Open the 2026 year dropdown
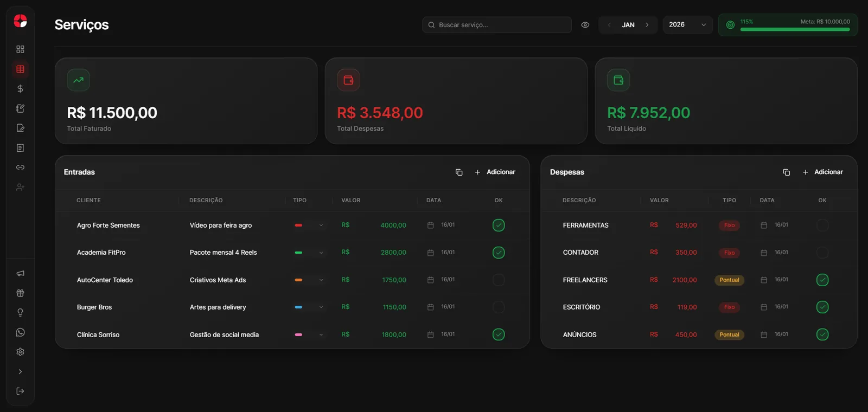Screen dimensions: 868x412 [x=687, y=25]
